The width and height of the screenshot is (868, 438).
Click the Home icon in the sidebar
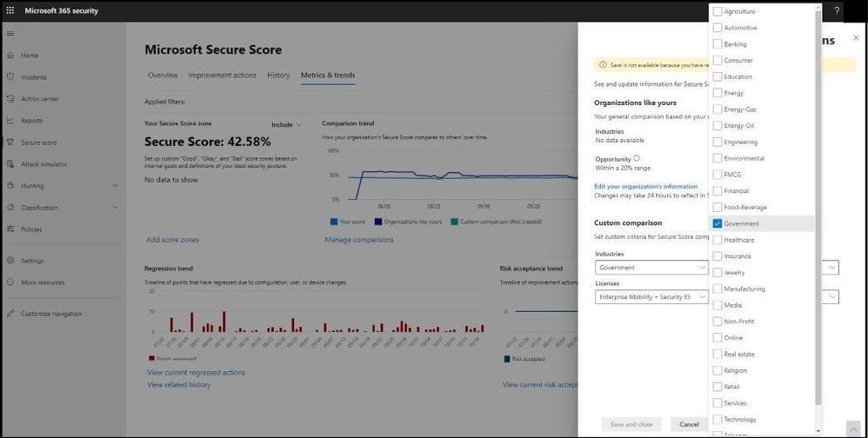click(x=10, y=56)
